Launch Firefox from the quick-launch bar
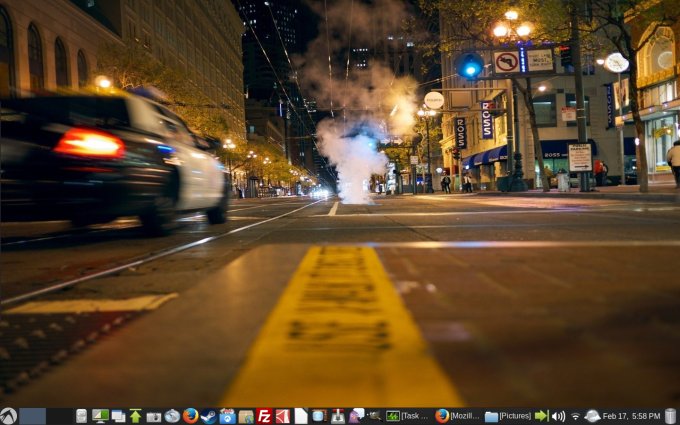 (190, 416)
